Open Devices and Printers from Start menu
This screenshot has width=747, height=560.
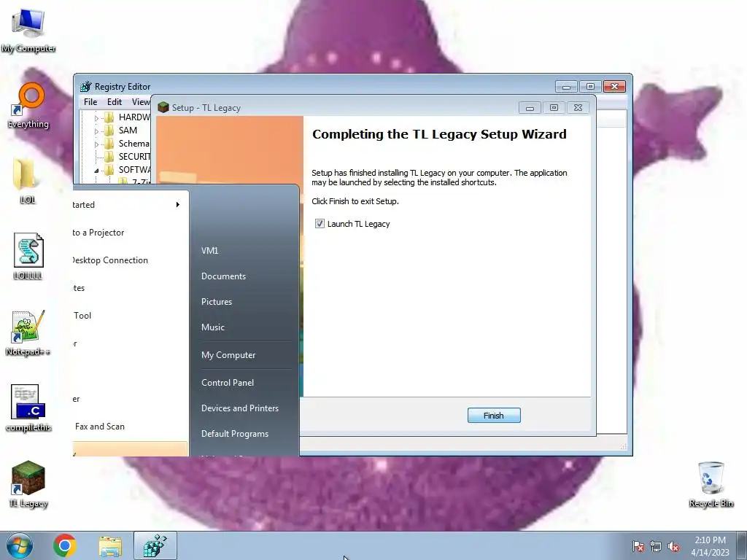coord(239,408)
